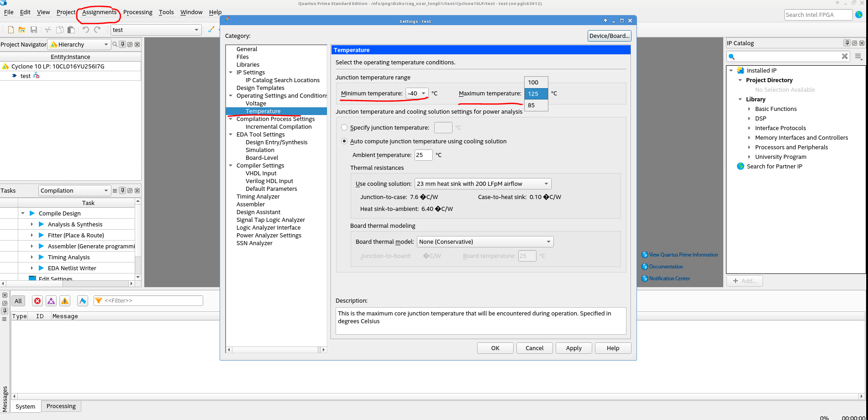Screen dimensions: 868x420
Task: Click the Device/Board... button
Action: click(x=609, y=36)
